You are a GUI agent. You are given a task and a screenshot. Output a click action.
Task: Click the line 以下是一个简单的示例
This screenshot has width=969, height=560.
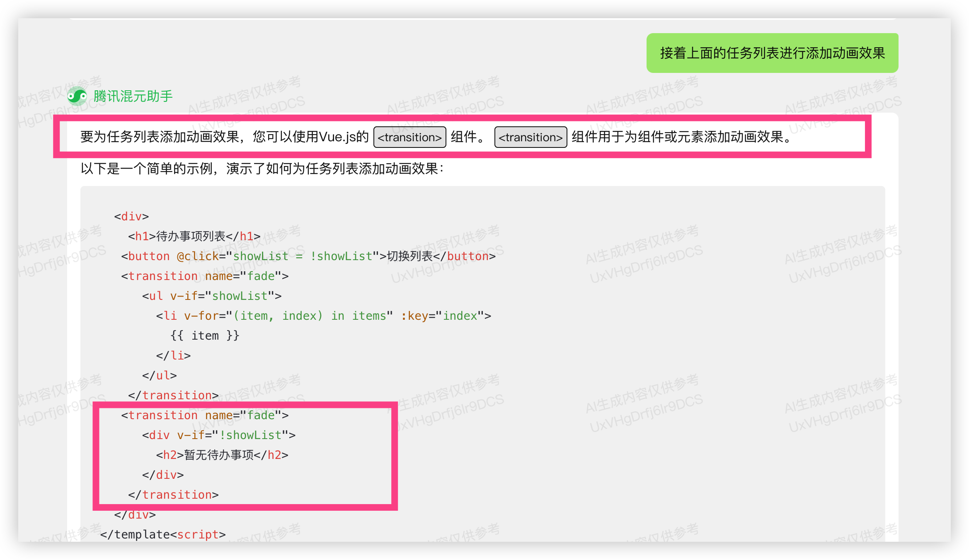(x=262, y=169)
